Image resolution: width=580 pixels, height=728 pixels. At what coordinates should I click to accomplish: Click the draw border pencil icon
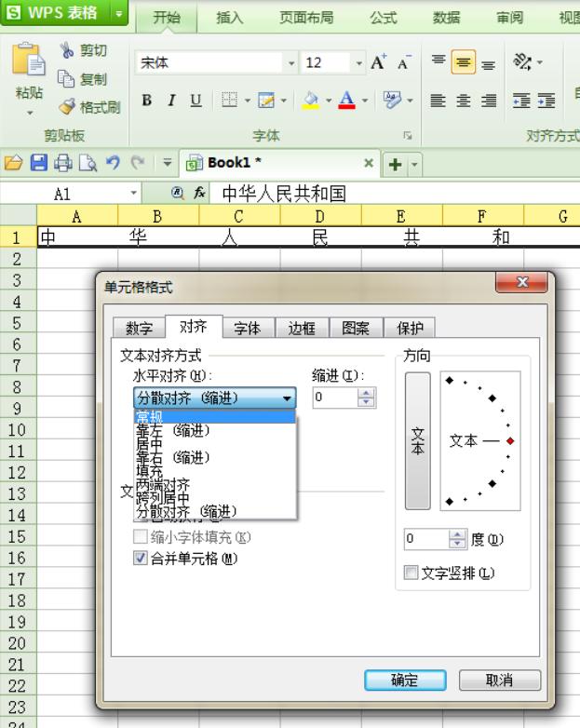pyautogui.click(x=266, y=100)
